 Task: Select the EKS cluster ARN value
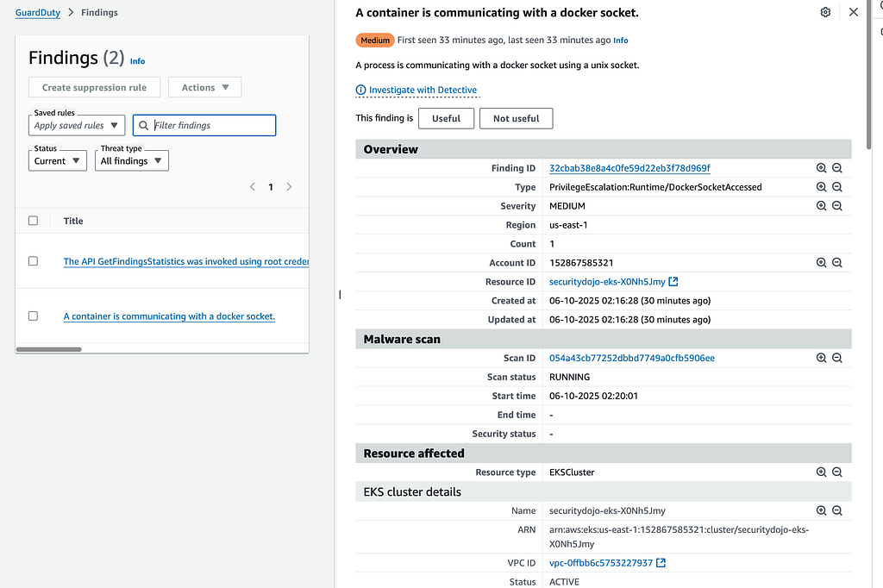click(679, 537)
